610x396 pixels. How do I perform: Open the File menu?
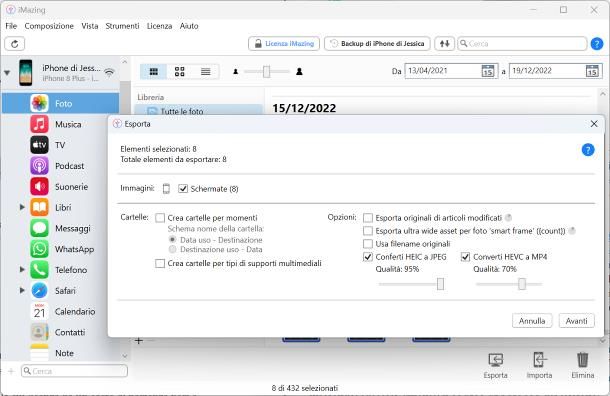pyautogui.click(x=11, y=26)
